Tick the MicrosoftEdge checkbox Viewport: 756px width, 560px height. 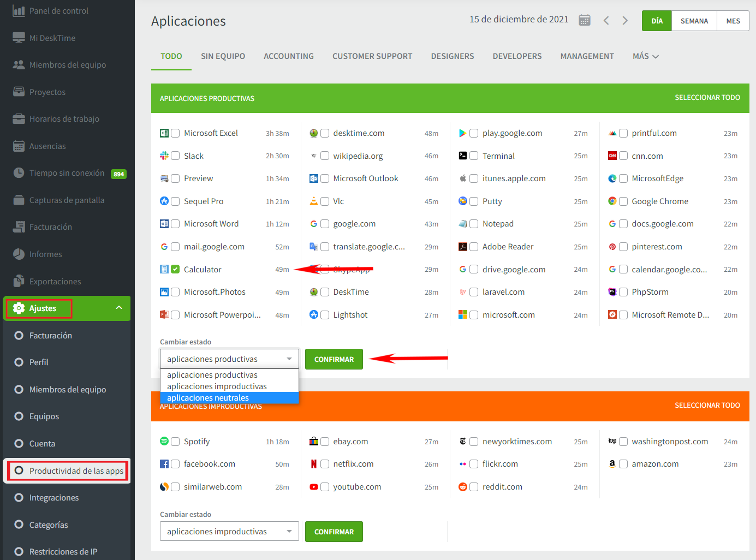(x=623, y=178)
